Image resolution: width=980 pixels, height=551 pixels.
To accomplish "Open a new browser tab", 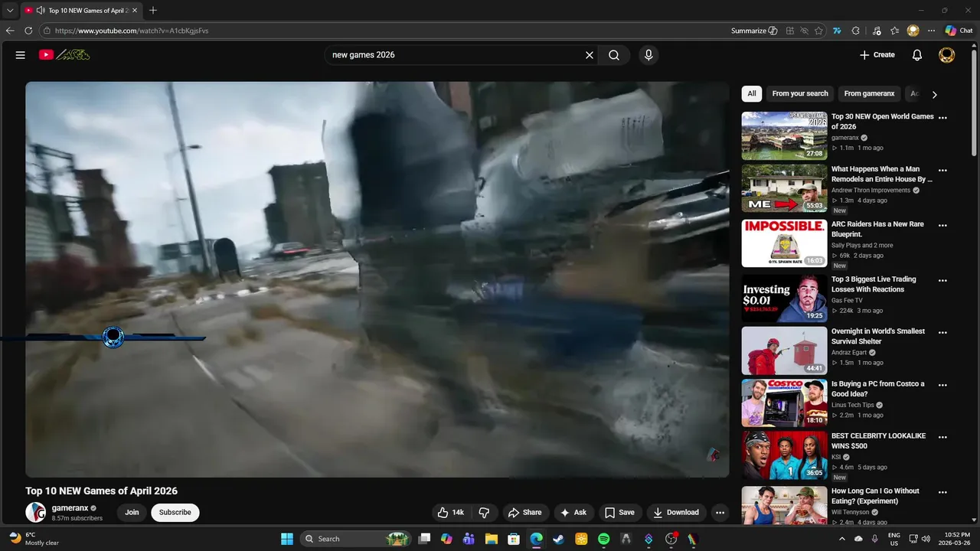I will tap(153, 11).
